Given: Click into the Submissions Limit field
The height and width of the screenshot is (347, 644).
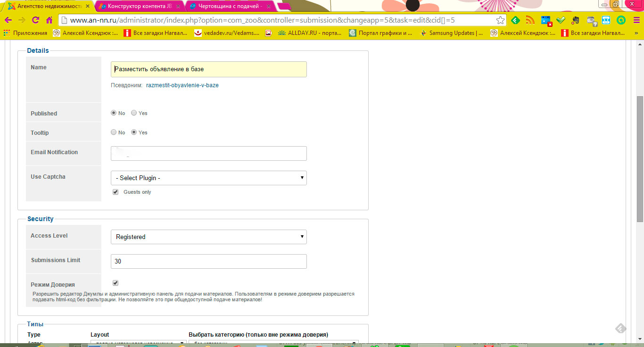Looking at the screenshot, I should (x=208, y=261).
